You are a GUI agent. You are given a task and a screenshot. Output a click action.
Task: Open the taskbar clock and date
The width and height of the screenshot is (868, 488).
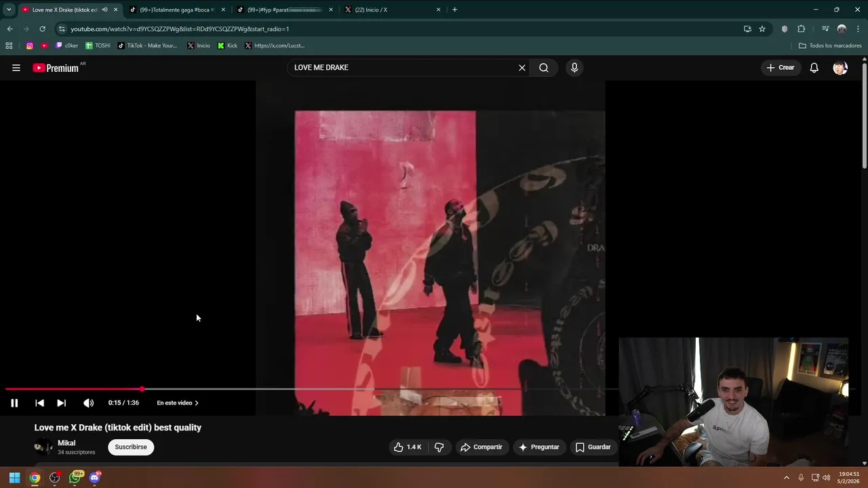click(x=850, y=478)
